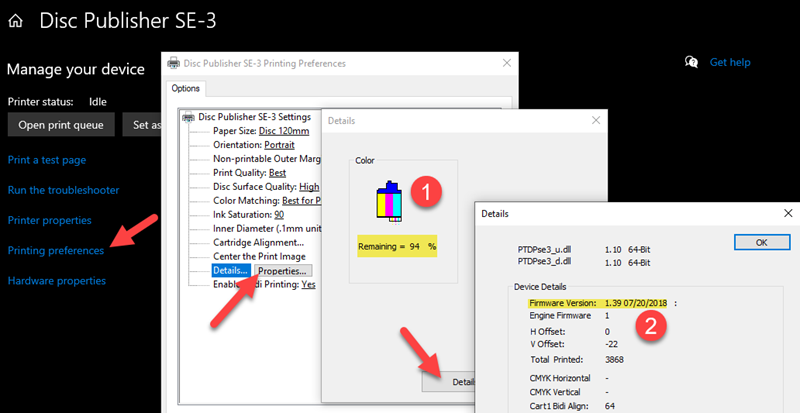
Task: Open print queue button
Action: [61, 125]
